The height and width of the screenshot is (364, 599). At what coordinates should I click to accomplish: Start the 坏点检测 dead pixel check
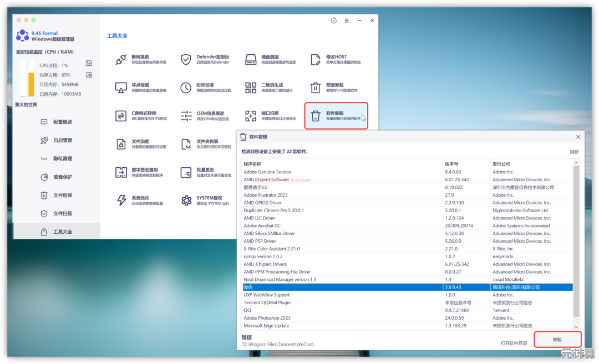click(140, 88)
